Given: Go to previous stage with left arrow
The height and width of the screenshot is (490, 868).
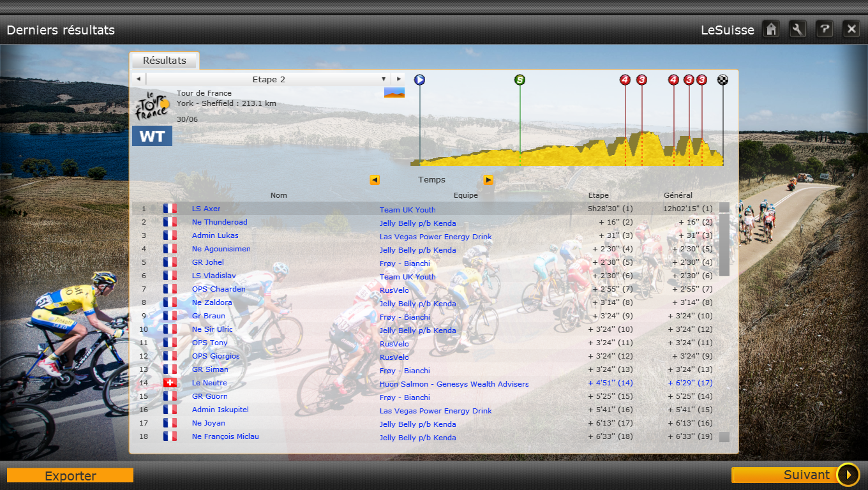Looking at the screenshot, I should pyautogui.click(x=138, y=79).
